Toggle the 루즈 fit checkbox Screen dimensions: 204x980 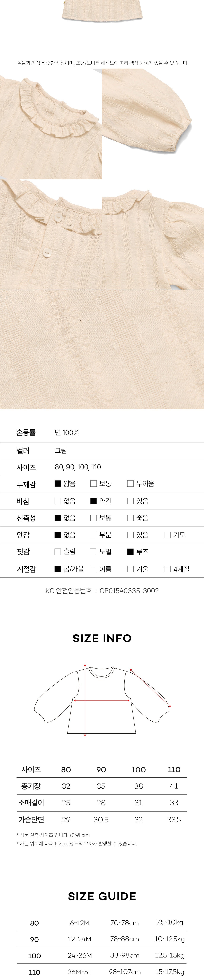pyautogui.click(x=130, y=552)
